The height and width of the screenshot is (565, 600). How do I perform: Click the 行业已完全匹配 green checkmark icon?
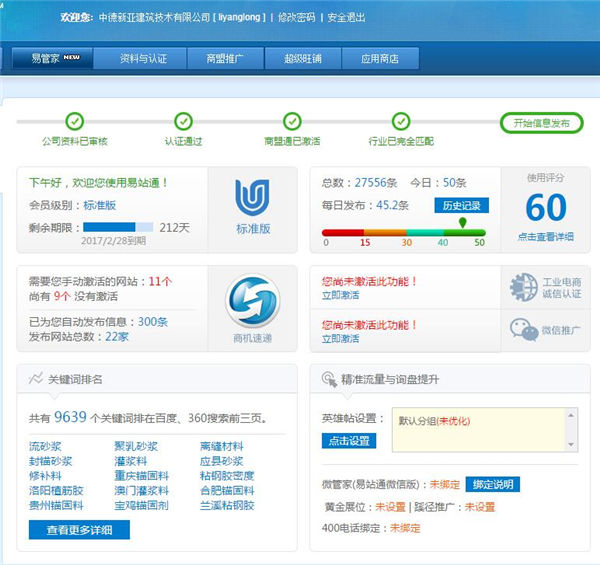(x=401, y=122)
